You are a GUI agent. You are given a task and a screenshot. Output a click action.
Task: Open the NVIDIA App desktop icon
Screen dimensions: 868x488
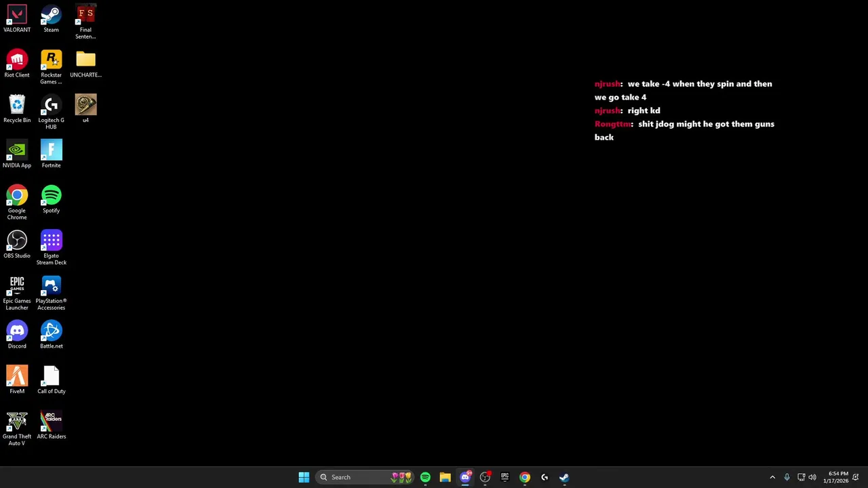click(x=17, y=155)
